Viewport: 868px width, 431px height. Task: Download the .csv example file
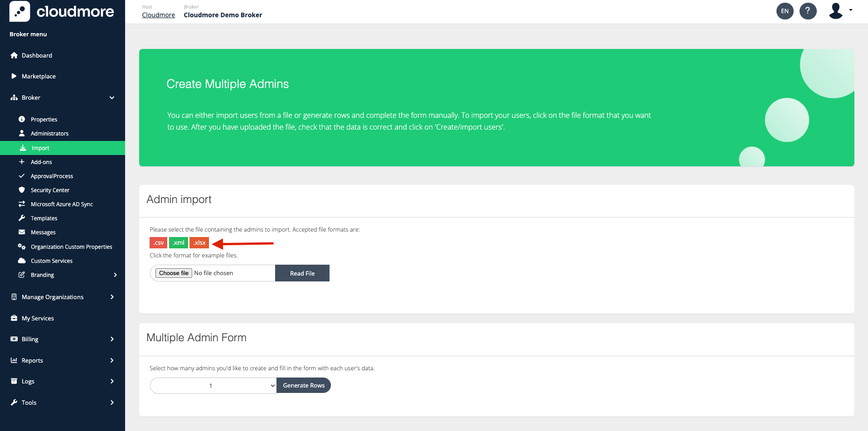[x=158, y=243]
